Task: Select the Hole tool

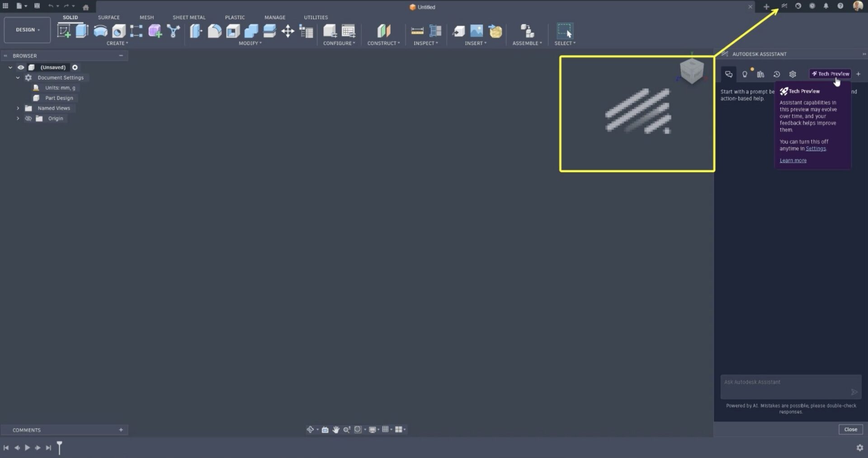Action: 119,31
